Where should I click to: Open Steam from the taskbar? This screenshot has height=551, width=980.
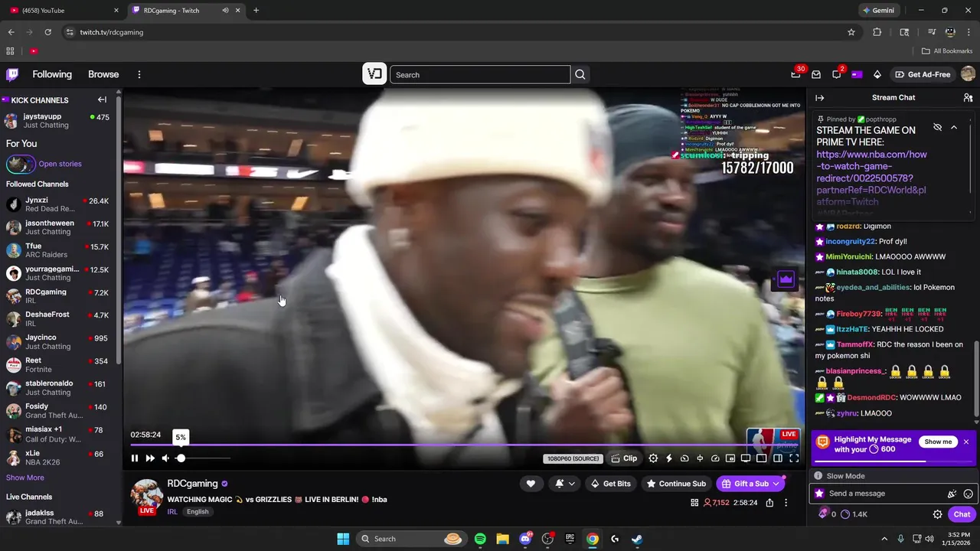[637, 539]
